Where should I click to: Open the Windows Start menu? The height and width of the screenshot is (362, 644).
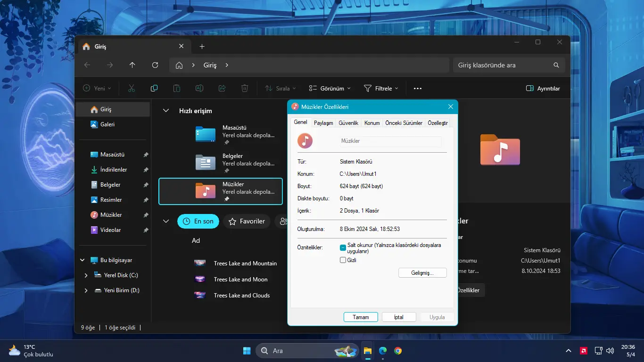(247, 351)
